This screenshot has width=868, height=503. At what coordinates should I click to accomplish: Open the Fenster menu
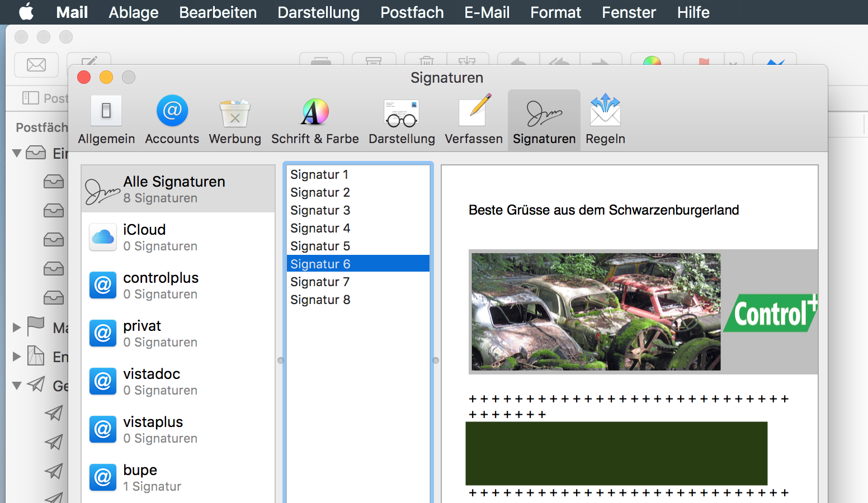629,12
